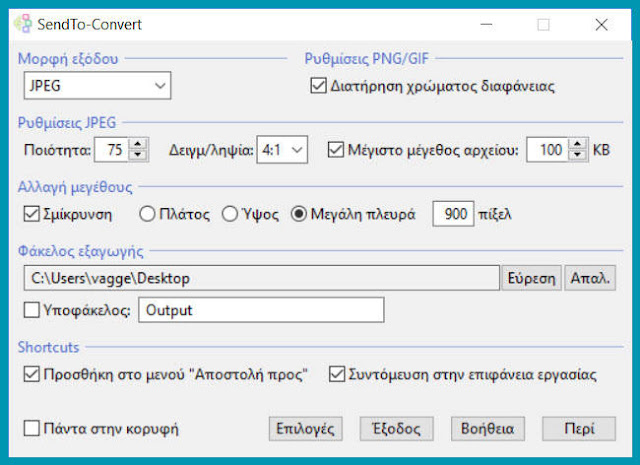
Task: Click the max file size field showing 100
Action: (547, 150)
